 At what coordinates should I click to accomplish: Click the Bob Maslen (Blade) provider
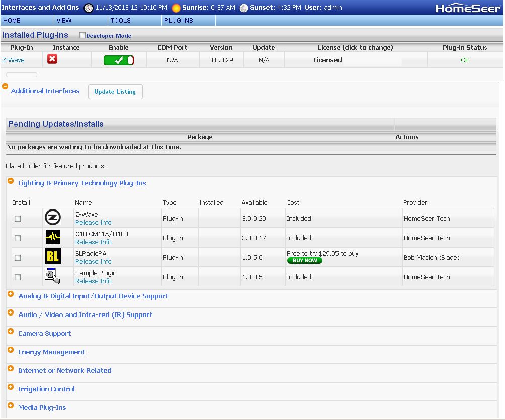pos(432,258)
